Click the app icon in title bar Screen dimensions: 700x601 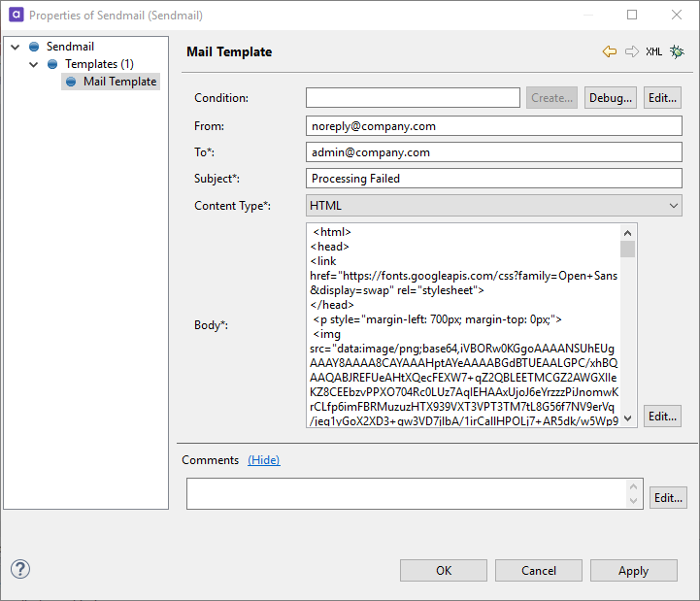click(x=15, y=16)
